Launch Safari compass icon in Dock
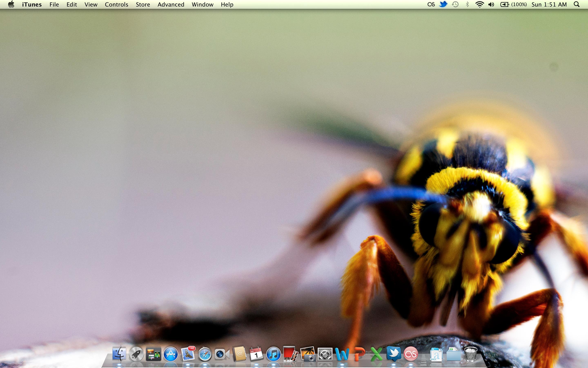Image resolution: width=588 pixels, height=368 pixels. click(x=205, y=354)
